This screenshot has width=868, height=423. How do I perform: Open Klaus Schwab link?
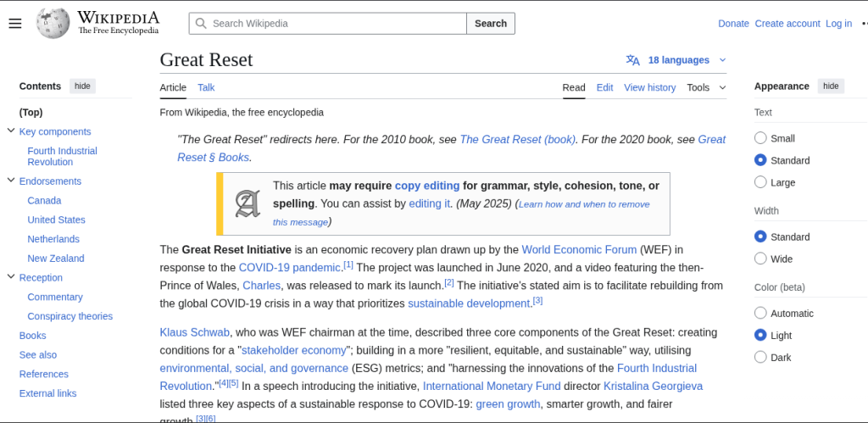[195, 332]
